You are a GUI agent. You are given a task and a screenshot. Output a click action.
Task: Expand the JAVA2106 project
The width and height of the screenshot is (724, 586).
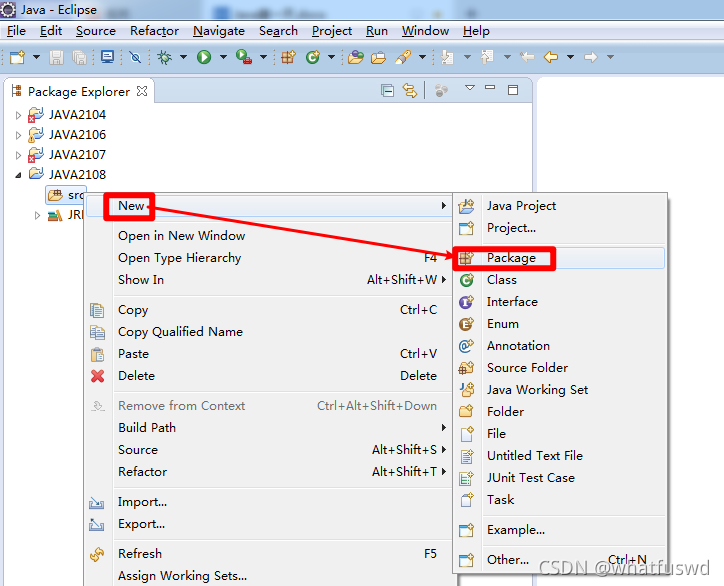18,135
